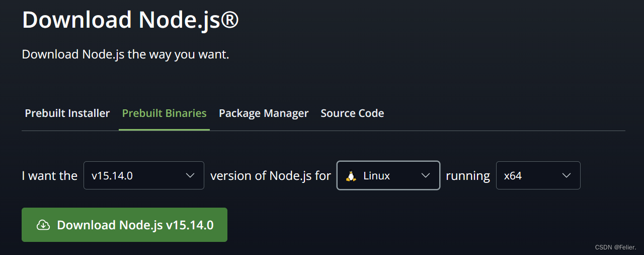Click the 'version of Node.js for' text

coord(271,176)
